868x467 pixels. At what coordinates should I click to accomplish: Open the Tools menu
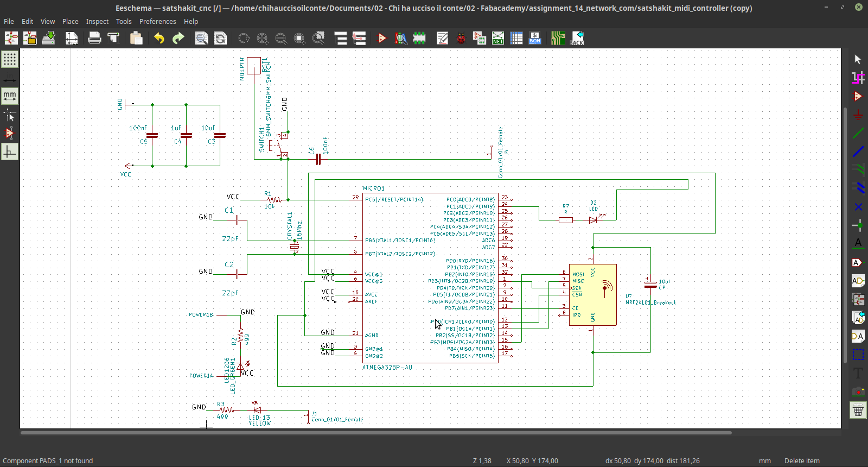[124, 22]
